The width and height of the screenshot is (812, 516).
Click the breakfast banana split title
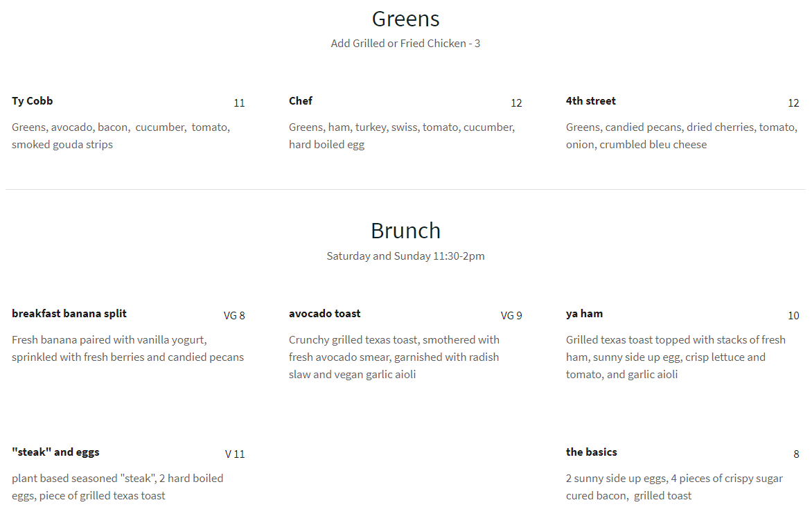[x=69, y=314]
